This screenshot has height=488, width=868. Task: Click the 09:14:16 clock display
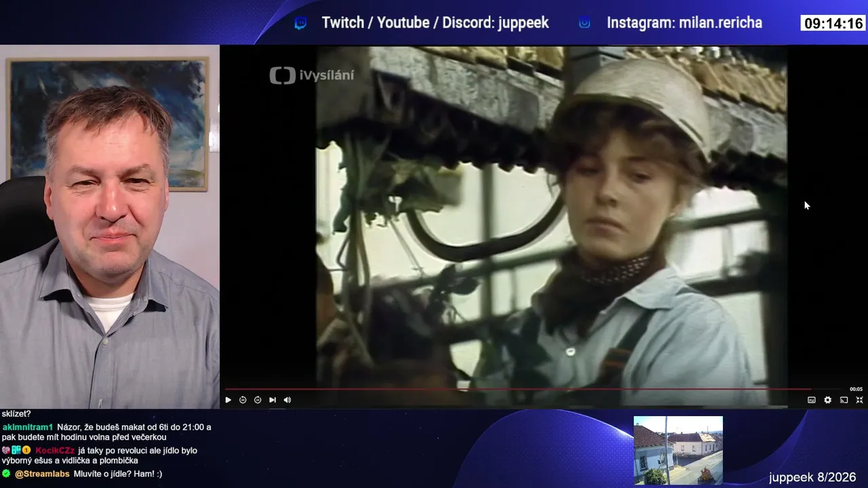click(833, 24)
